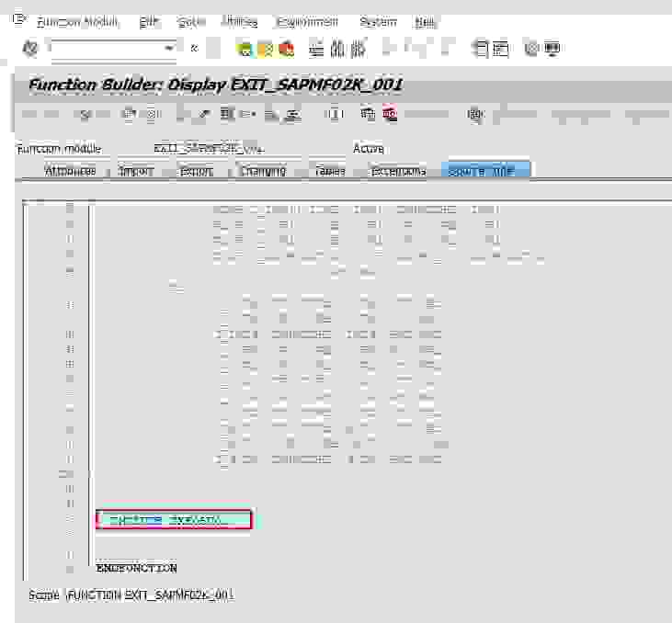Switch to the Changing tab
Image resolution: width=672 pixels, height=623 pixels.
263,172
